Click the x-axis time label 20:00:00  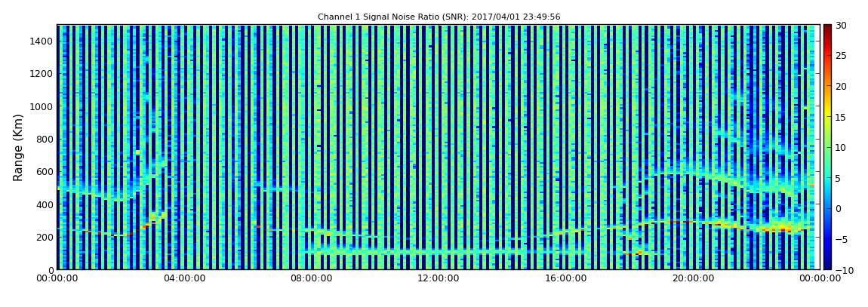[693, 279]
